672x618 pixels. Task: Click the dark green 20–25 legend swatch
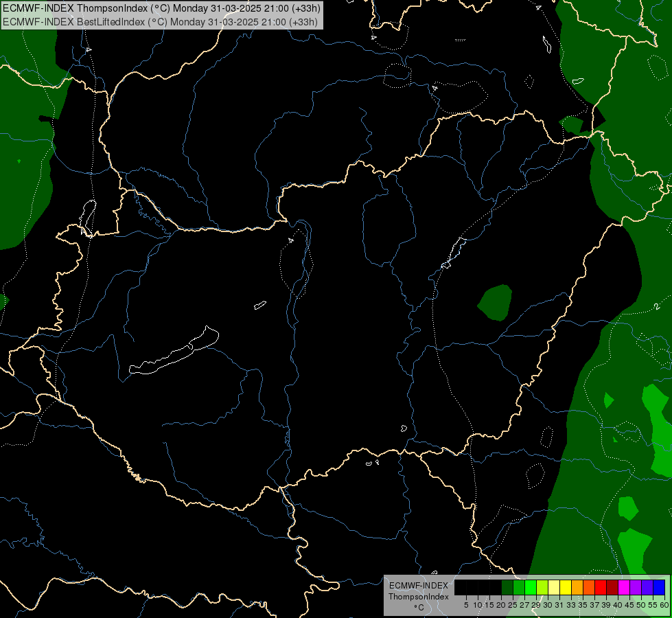pyautogui.click(x=507, y=587)
